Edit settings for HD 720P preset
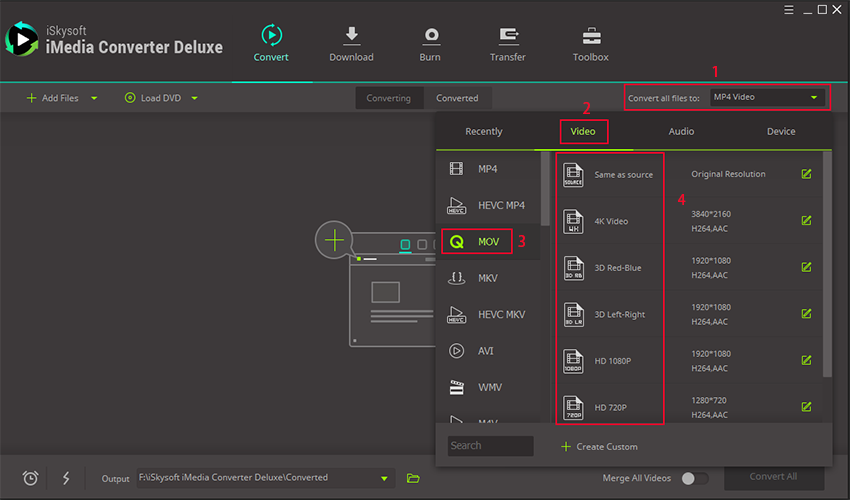850x500 pixels. click(807, 407)
